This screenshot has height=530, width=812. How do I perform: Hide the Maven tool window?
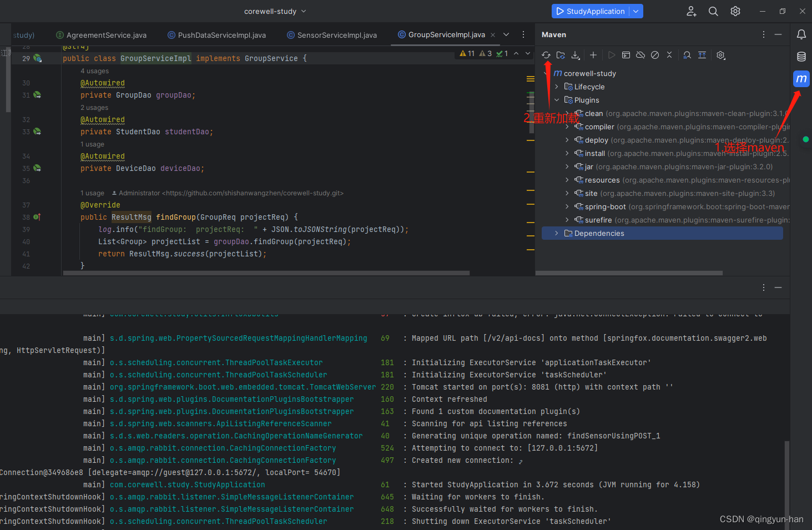778,34
